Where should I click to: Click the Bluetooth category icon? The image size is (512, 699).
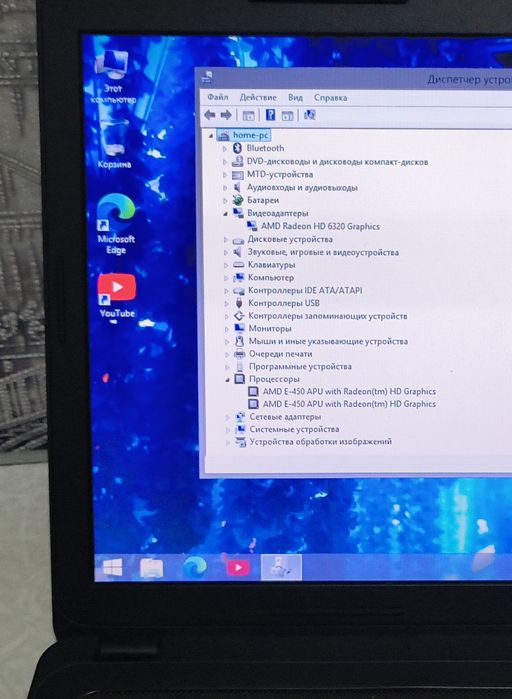(x=238, y=148)
